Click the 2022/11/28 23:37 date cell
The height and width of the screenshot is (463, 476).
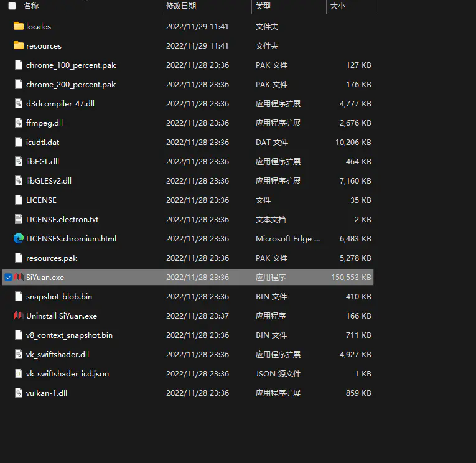tap(197, 316)
